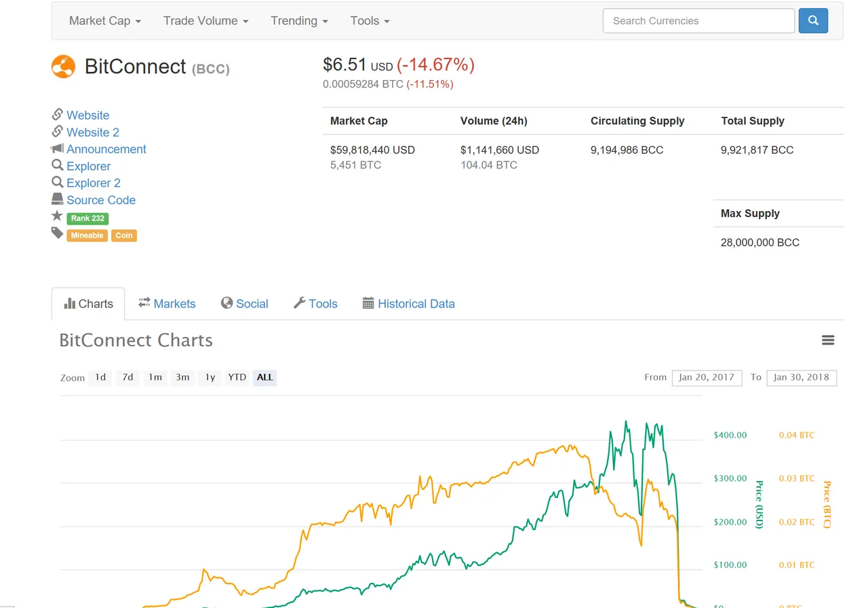The width and height of the screenshot is (868, 608).
Task: Open the Historical Data tab
Action: 408,304
